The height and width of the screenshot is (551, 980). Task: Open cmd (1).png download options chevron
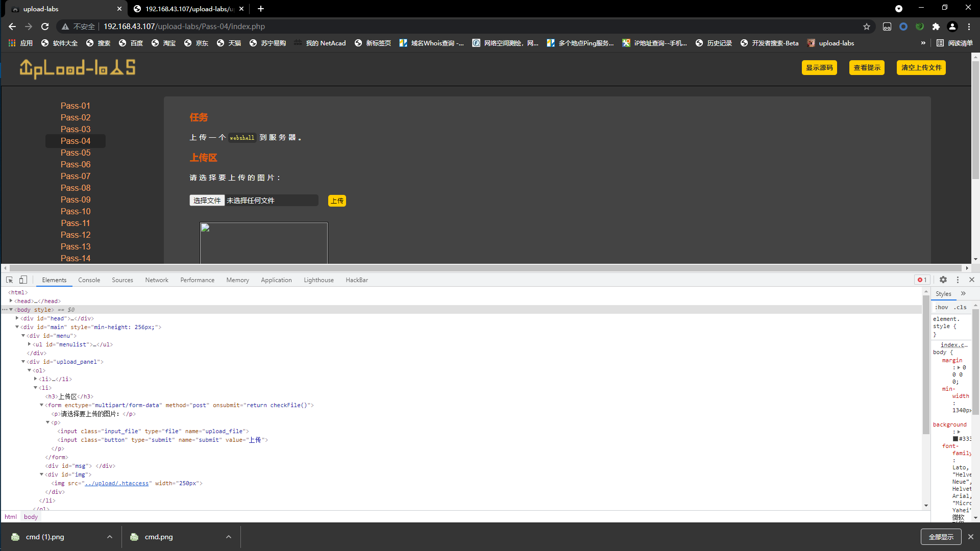(x=110, y=537)
